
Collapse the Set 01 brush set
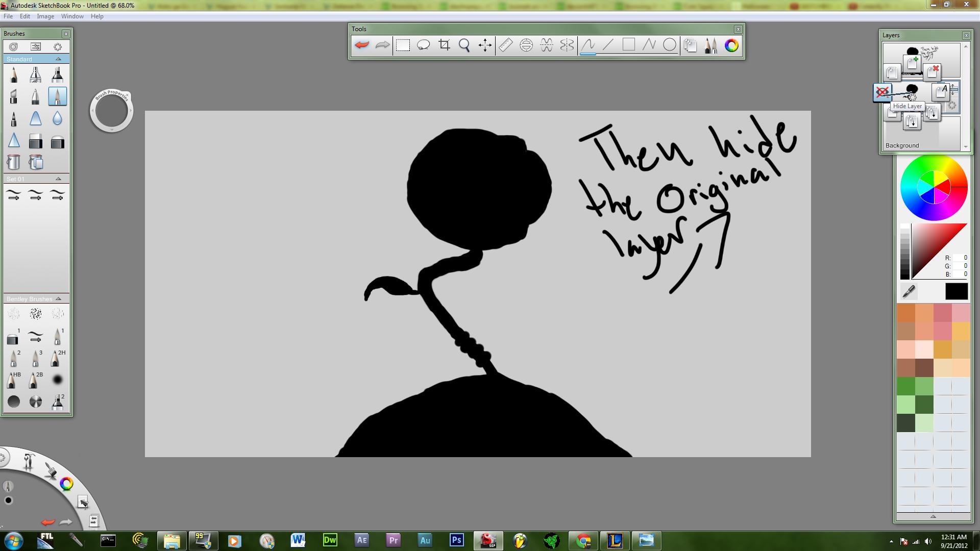pyautogui.click(x=58, y=179)
